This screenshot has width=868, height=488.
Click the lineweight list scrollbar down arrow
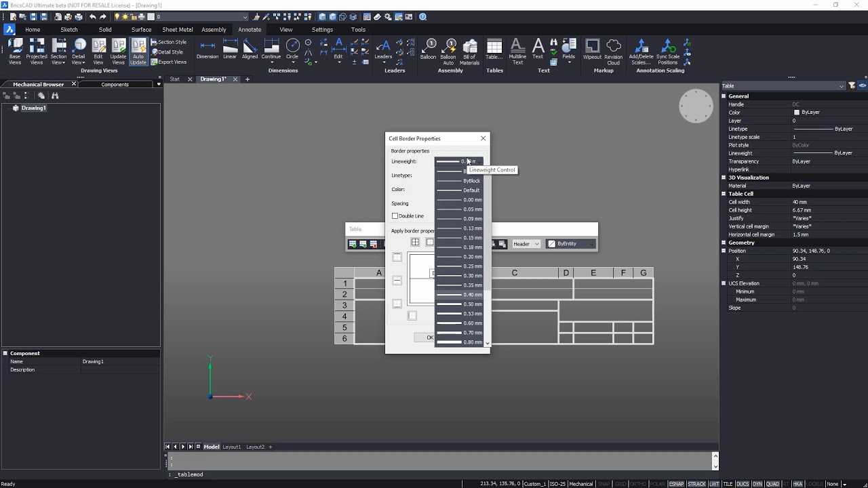(487, 344)
